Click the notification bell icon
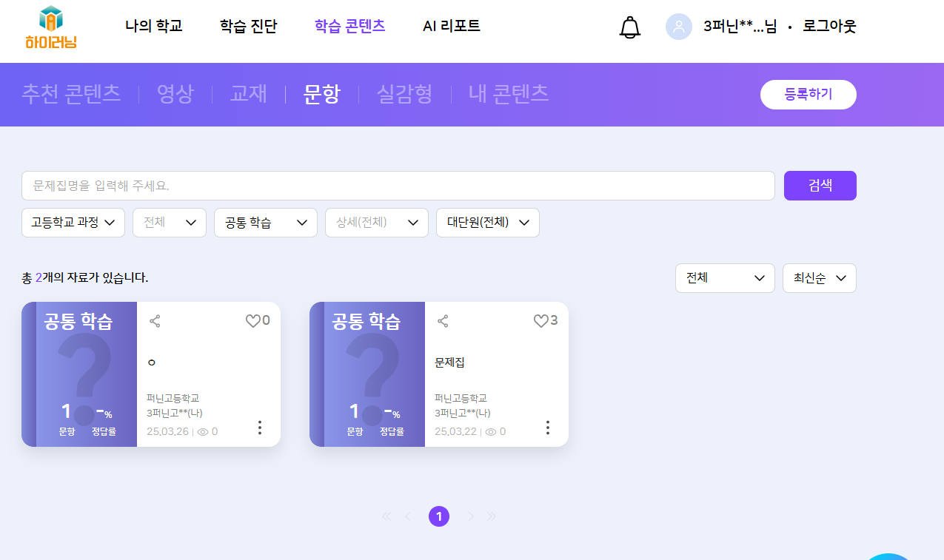Viewport: 944px width, 560px height. pos(629,27)
